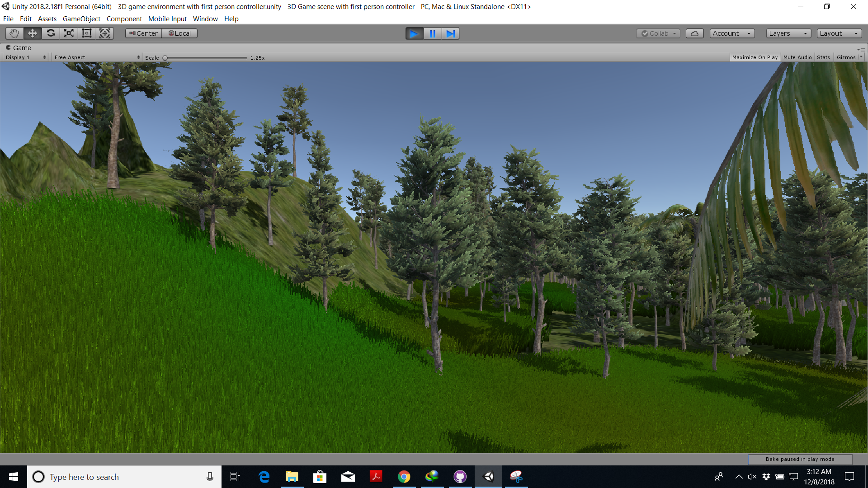Viewport: 868px width, 488px height.
Task: Toggle the Stats overlay
Action: point(823,57)
